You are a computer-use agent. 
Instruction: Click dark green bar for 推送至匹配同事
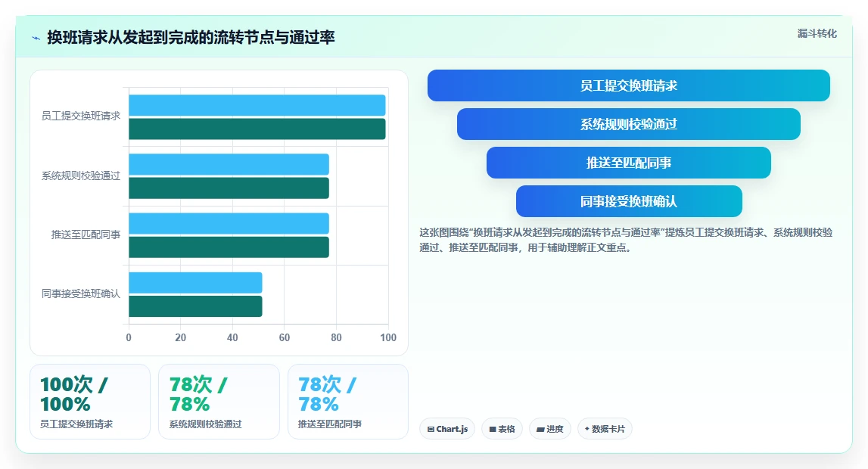(x=229, y=247)
